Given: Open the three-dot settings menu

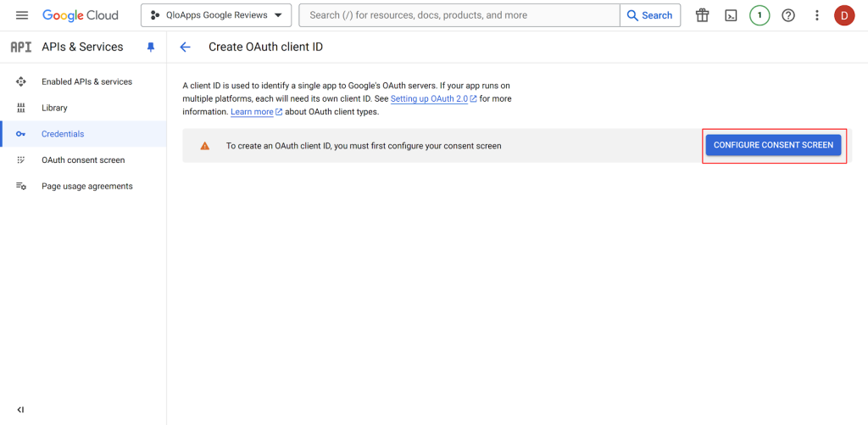Looking at the screenshot, I should [817, 15].
